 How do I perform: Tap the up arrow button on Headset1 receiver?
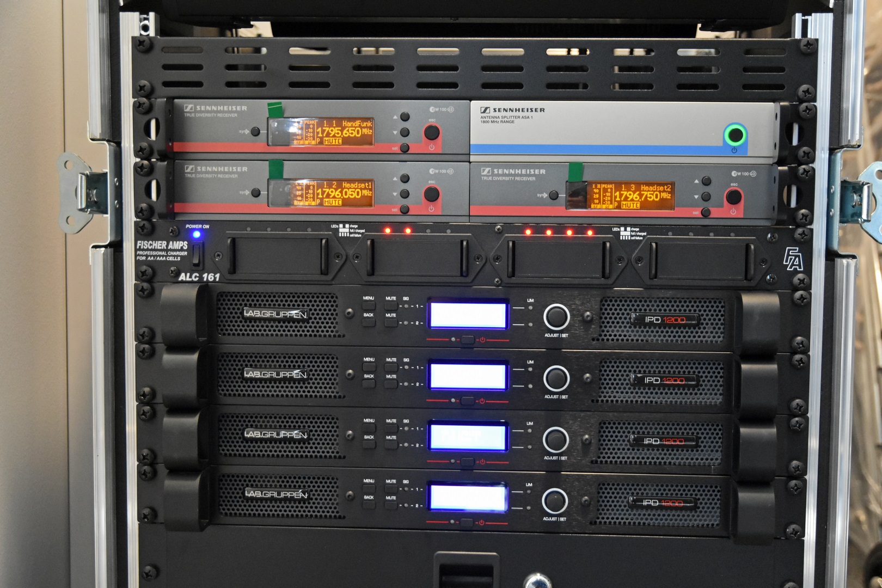click(x=405, y=178)
